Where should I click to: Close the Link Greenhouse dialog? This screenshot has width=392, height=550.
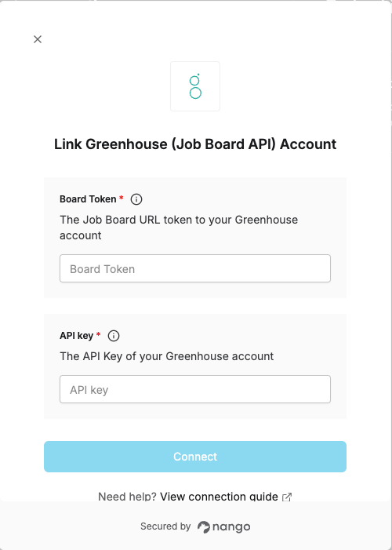[38, 39]
